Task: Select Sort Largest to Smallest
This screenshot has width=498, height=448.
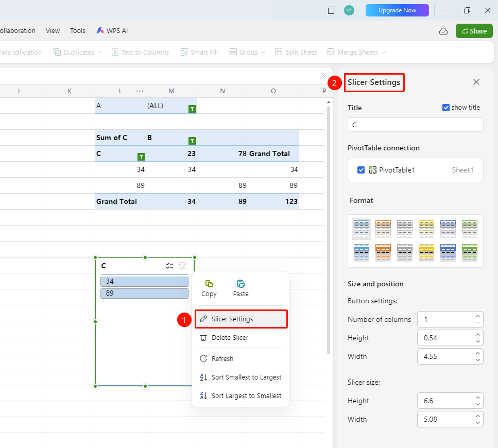Action: point(241,395)
